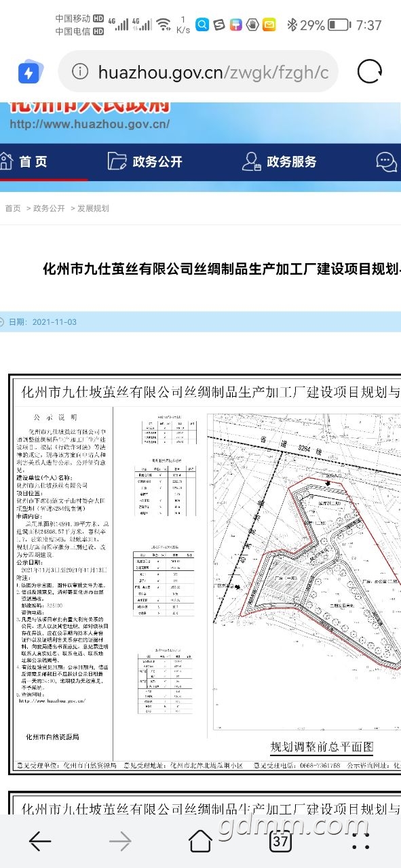
Task: Click http://www.huazhou.gov.cn/ banner URL
Action: pos(90,124)
